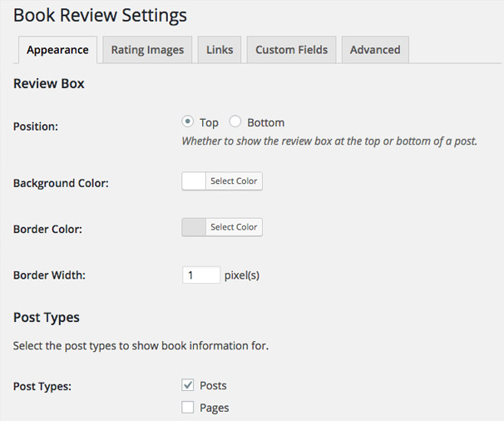Click the Top radio label text
Viewport: 504px width, 421px height.
coord(209,123)
